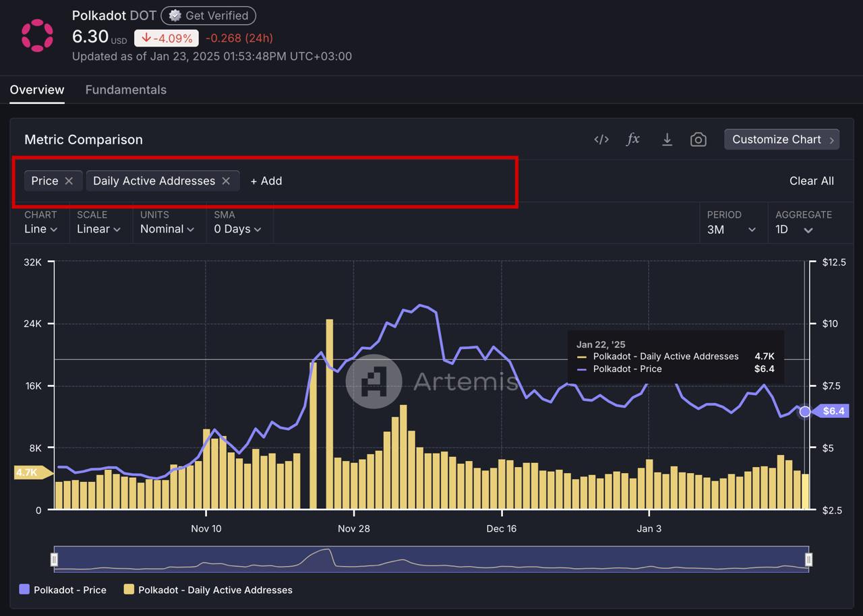Open the Scale Linear dropdown
Viewport: 863px width, 616px height.
click(98, 229)
